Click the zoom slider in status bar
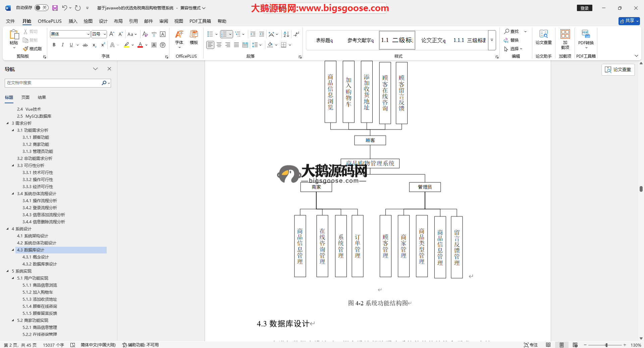Screen dimensions: 644x348 (606, 345)
